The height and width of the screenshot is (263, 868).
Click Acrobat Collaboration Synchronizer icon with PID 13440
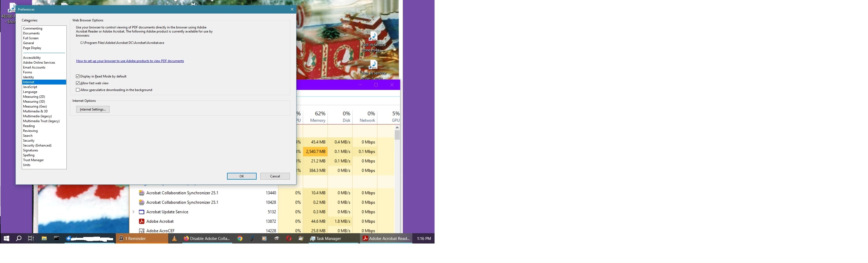(x=142, y=193)
